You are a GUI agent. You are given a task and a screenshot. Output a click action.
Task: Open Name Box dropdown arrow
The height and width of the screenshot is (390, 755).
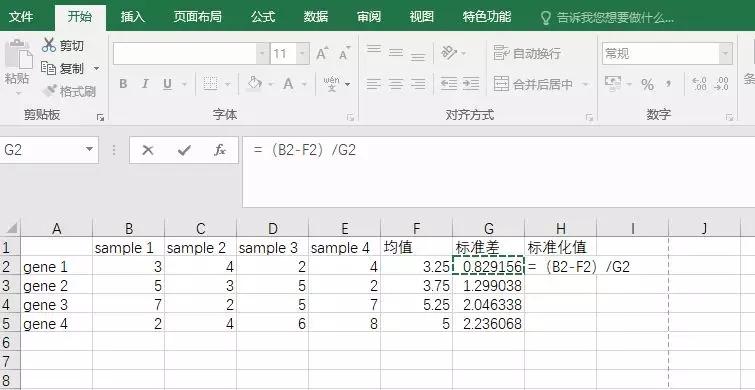point(90,149)
